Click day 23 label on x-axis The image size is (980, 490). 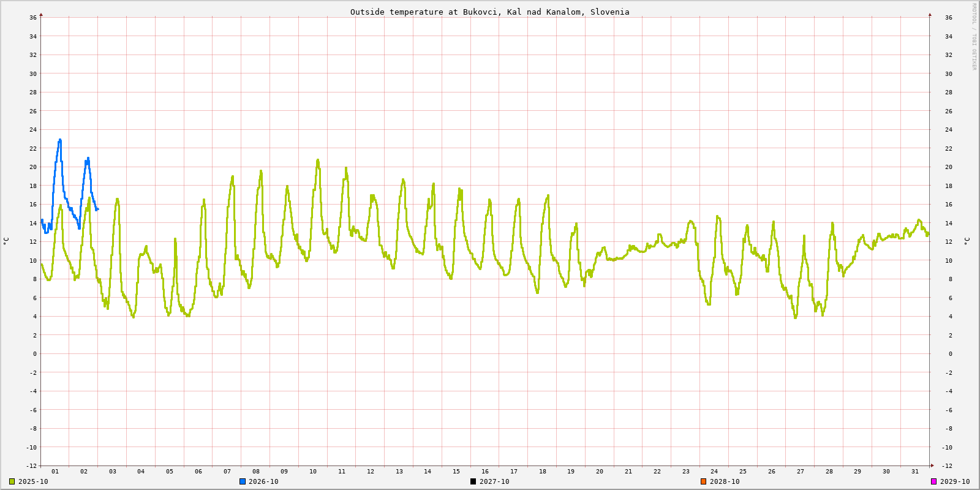click(686, 472)
